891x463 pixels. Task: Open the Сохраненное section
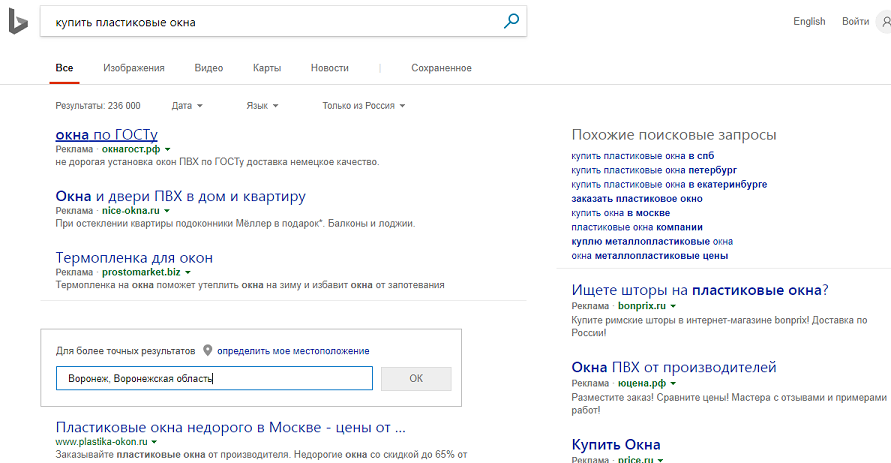point(441,68)
